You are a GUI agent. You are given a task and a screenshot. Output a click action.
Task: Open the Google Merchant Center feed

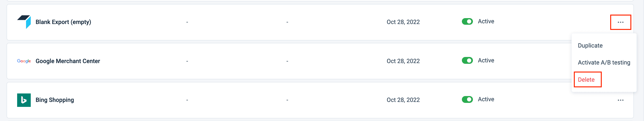(x=68, y=61)
